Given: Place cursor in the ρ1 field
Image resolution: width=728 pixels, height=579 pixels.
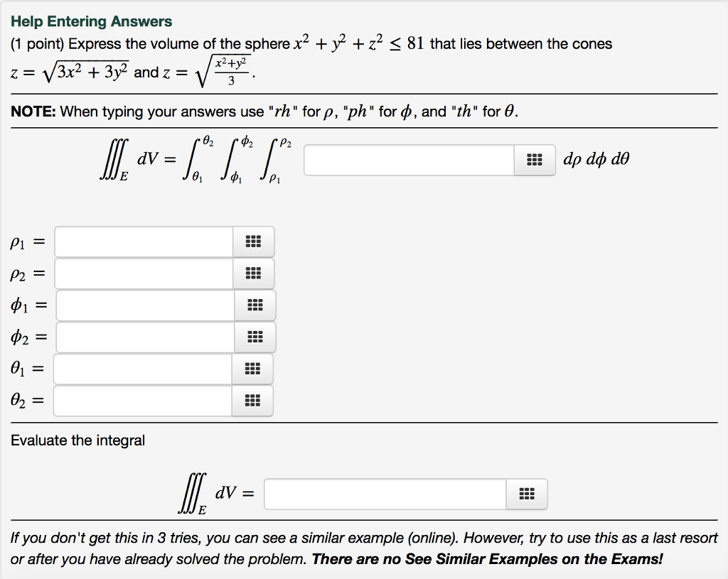Looking at the screenshot, I should 142,242.
